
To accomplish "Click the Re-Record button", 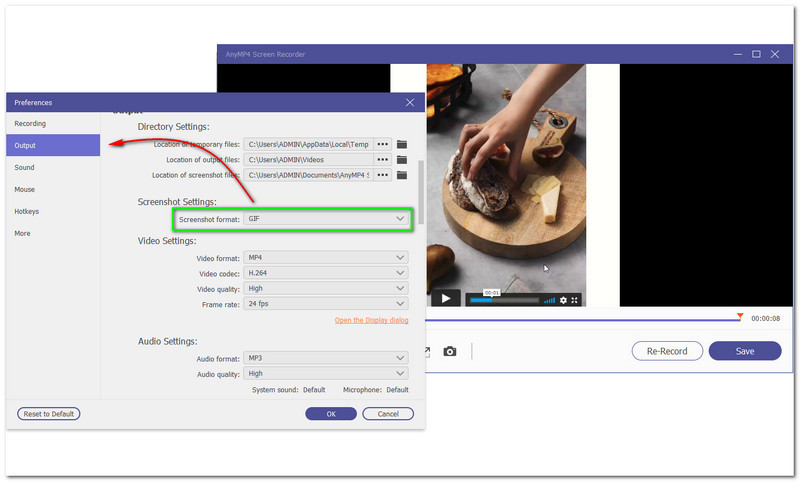I will 667,351.
